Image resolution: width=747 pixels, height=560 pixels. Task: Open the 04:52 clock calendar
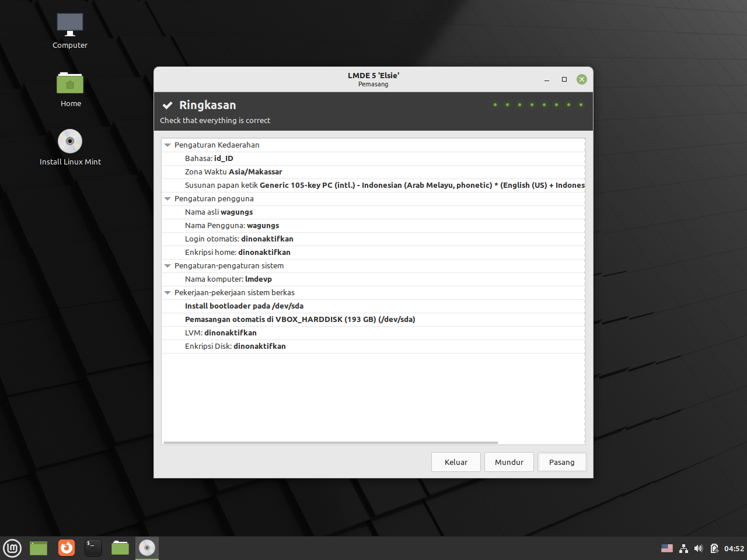(734, 548)
